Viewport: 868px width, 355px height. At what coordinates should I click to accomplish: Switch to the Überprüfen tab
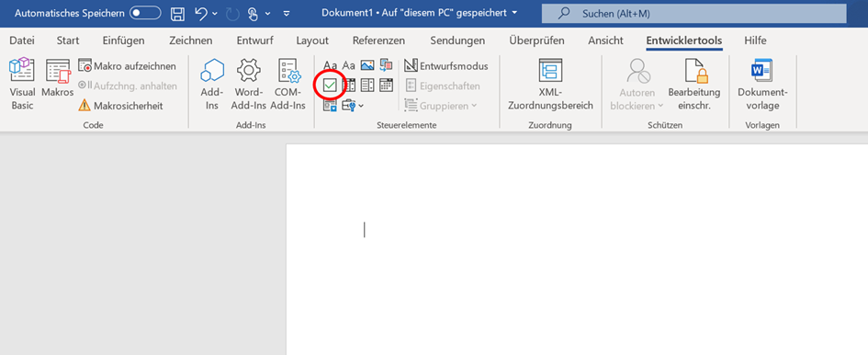point(536,40)
